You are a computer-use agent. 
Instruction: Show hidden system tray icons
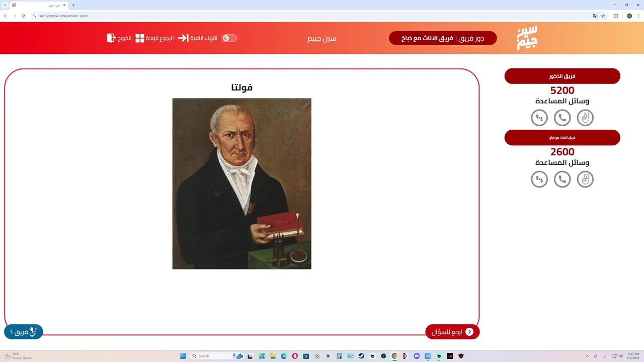587,356
